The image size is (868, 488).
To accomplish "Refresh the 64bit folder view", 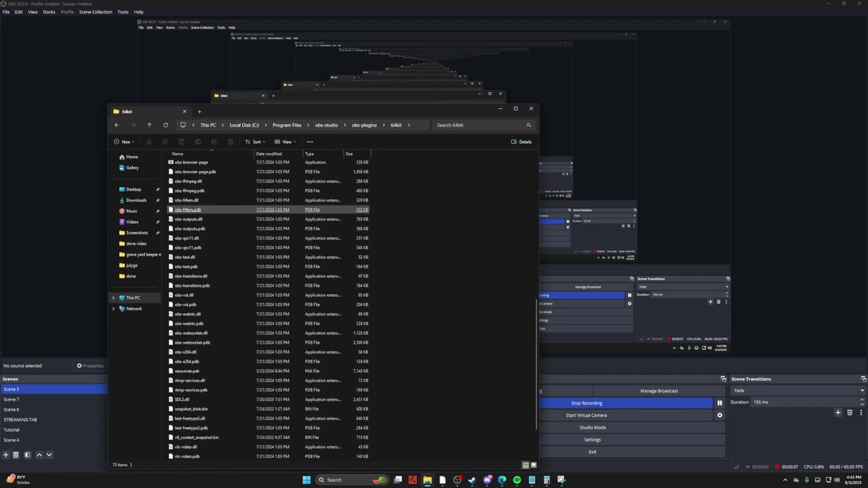I will (165, 125).
